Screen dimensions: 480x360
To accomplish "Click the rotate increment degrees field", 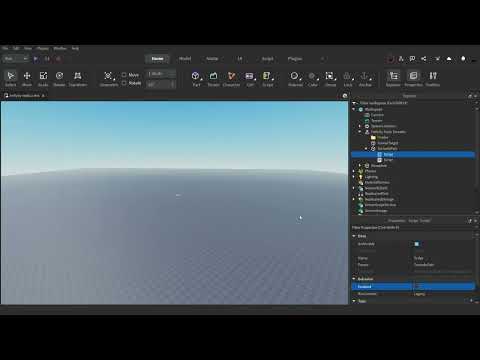I will click(x=161, y=85).
